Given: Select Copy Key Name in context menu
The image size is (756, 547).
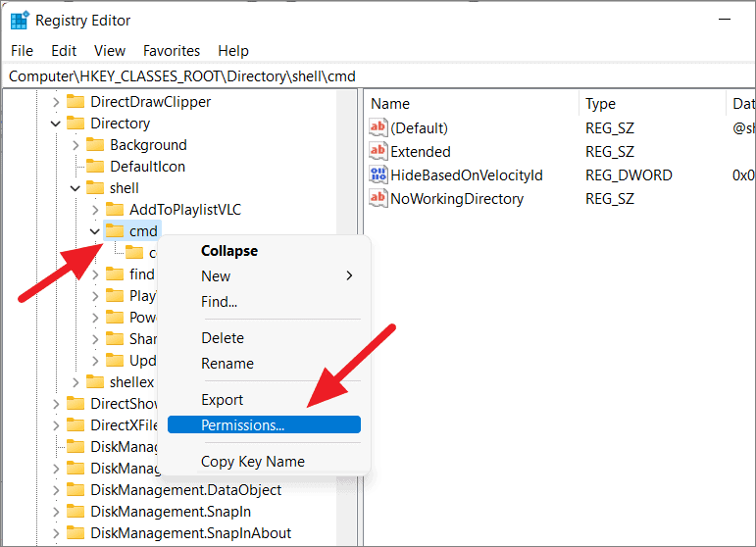Looking at the screenshot, I should [x=264, y=461].
